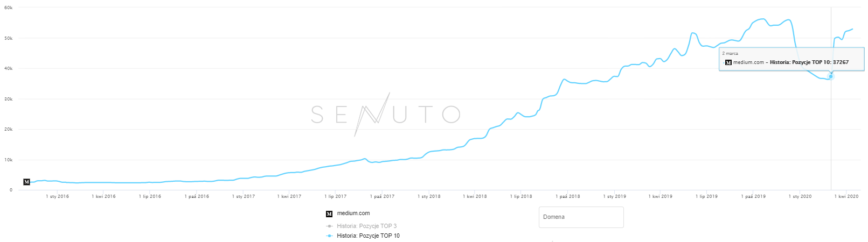Enable the Historia: Pozycje TOP 3 series
The height and width of the screenshot is (242, 868).
point(366,226)
